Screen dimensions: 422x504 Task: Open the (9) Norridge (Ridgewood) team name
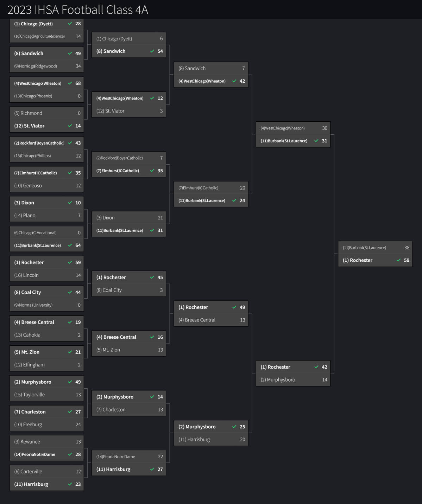tap(36, 66)
